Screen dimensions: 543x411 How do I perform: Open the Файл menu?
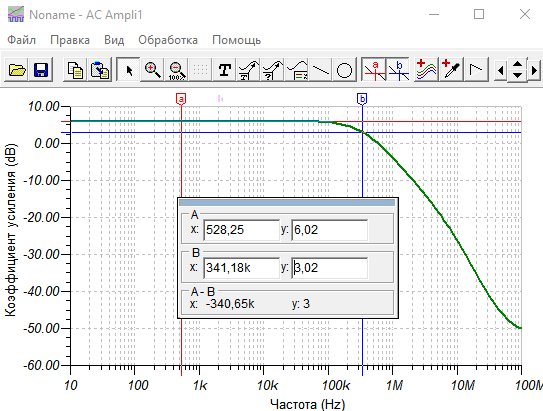tap(21, 40)
